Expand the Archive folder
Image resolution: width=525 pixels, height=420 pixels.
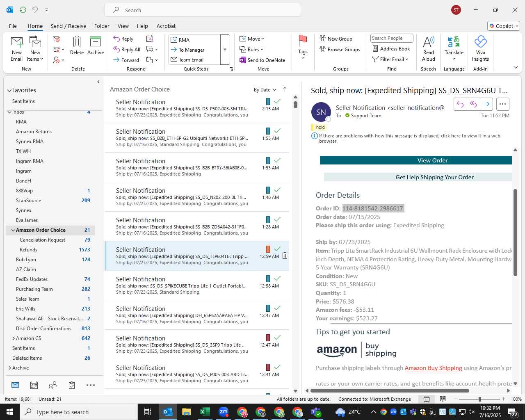[10, 368]
